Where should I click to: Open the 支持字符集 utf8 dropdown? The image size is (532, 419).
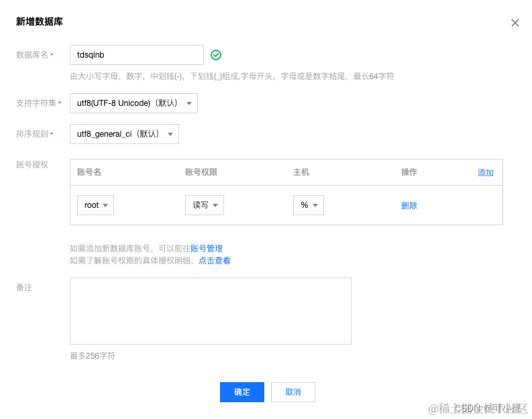click(134, 103)
